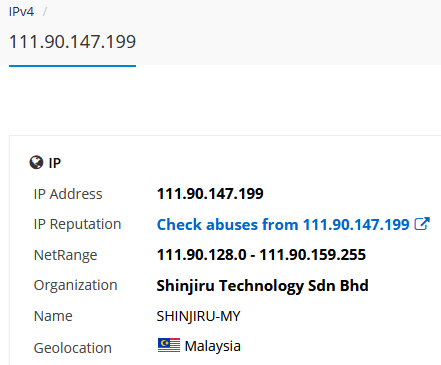This screenshot has height=365, width=441.
Task: Click the Malaysia flag icon
Action: 169,345
